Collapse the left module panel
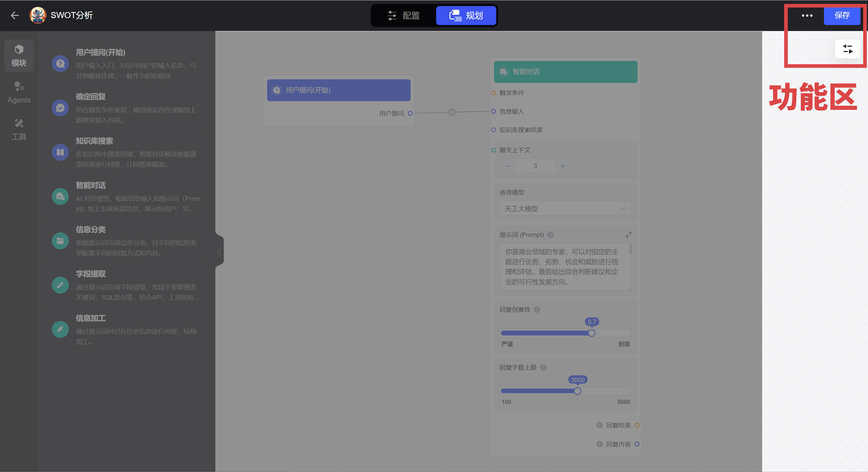This screenshot has width=868, height=472. coord(219,251)
